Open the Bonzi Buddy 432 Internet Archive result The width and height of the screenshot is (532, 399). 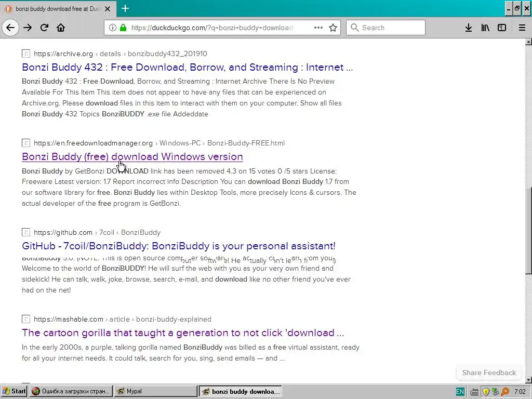click(x=187, y=67)
